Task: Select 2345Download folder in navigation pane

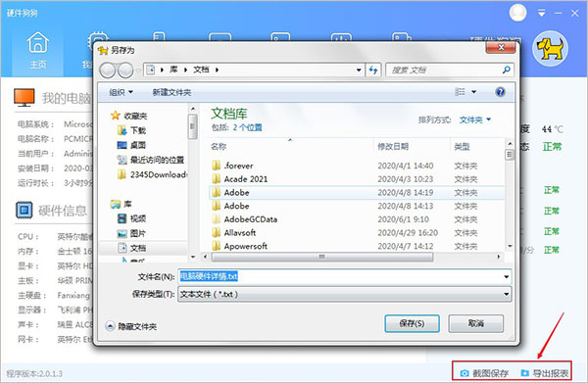Action: pyautogui.click(x=152, y=174)
